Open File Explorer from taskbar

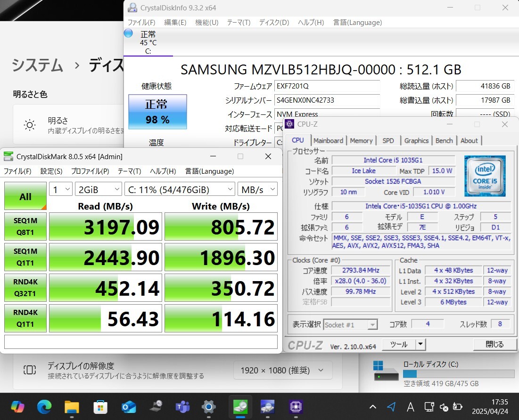[72, 406]
